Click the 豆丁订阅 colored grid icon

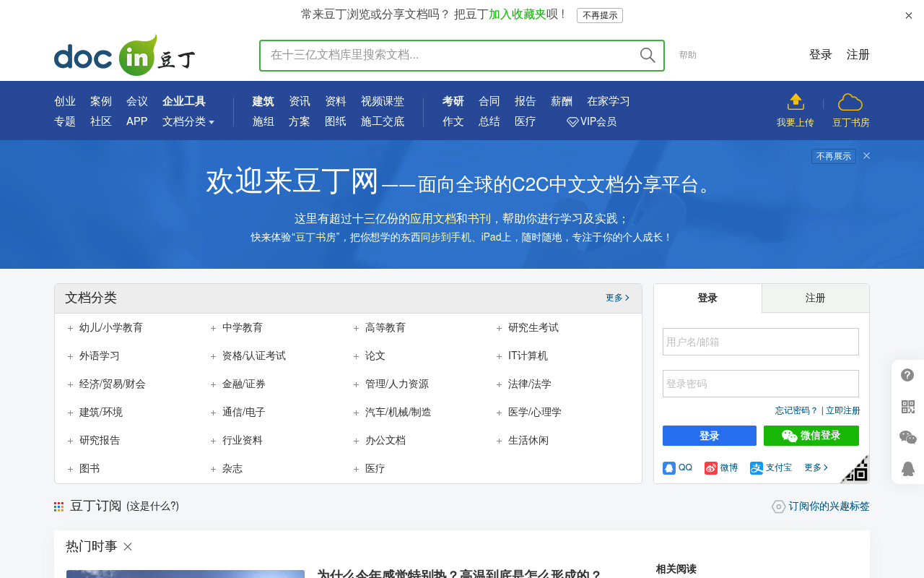click(58, 507)
